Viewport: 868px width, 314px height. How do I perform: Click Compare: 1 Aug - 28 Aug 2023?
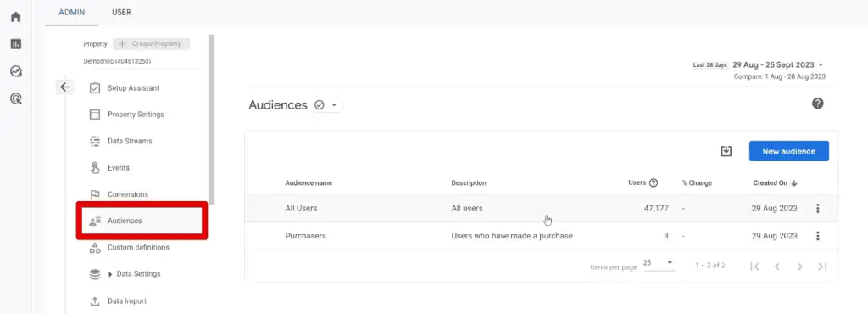click(x=780, y=76)
